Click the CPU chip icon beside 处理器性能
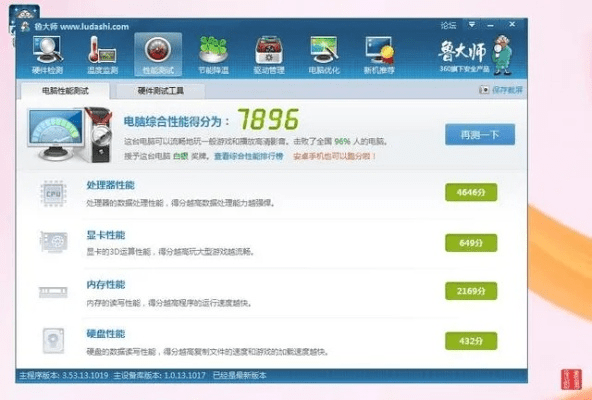 click(53, 194)
